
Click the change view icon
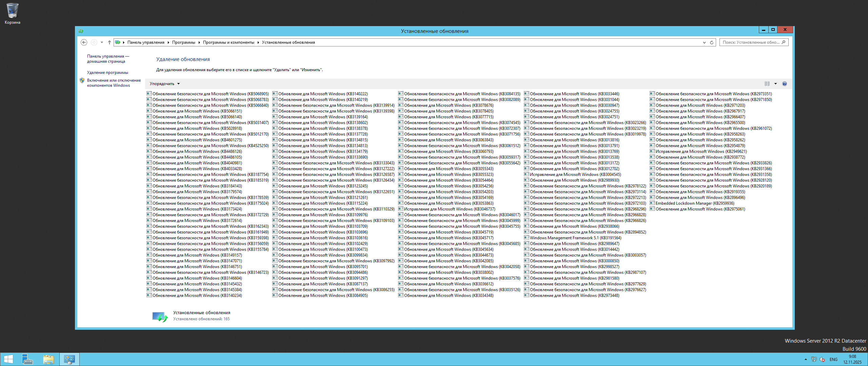pos(767,84)
